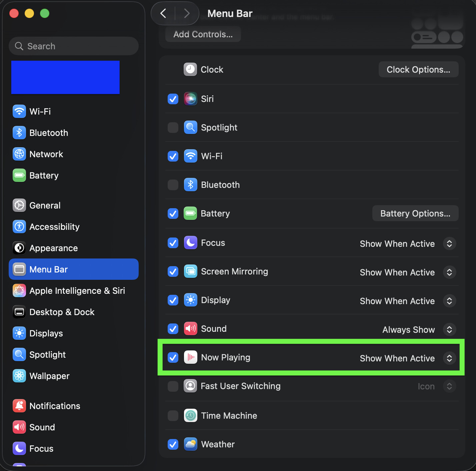Image resolution: width=476 pixels, height=471 pixels.
Task: Open Focus settings in the sidebar
Action: 74,448
